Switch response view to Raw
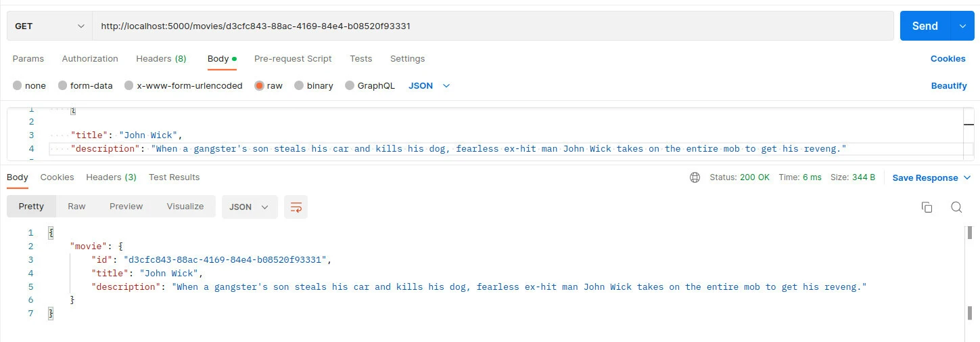The image size is (980, 342). point(76,207)
